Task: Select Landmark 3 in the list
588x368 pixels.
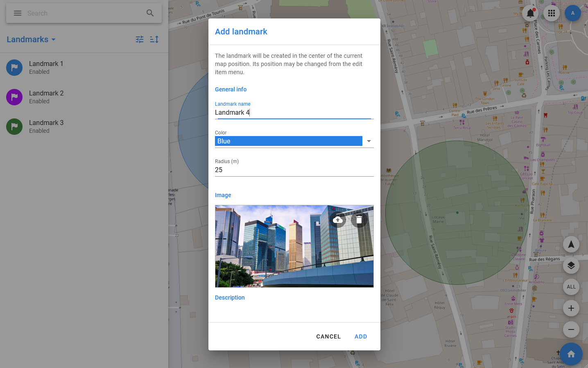Action: (46, 127)
